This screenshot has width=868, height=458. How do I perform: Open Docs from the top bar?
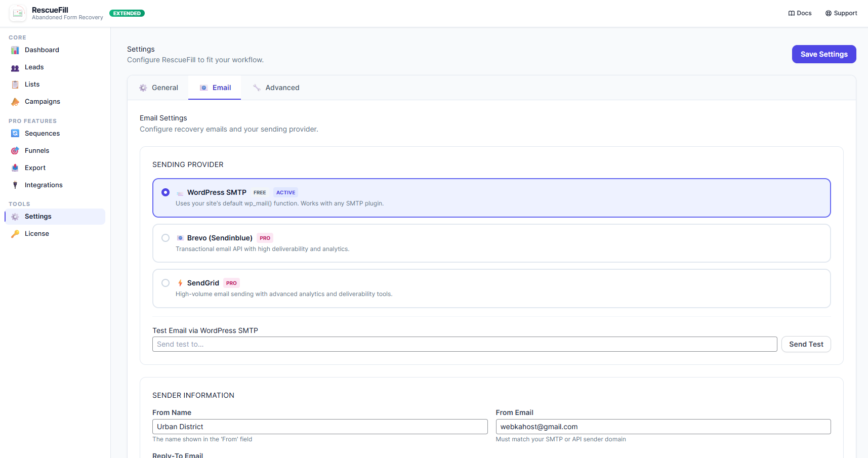[800, 13]
